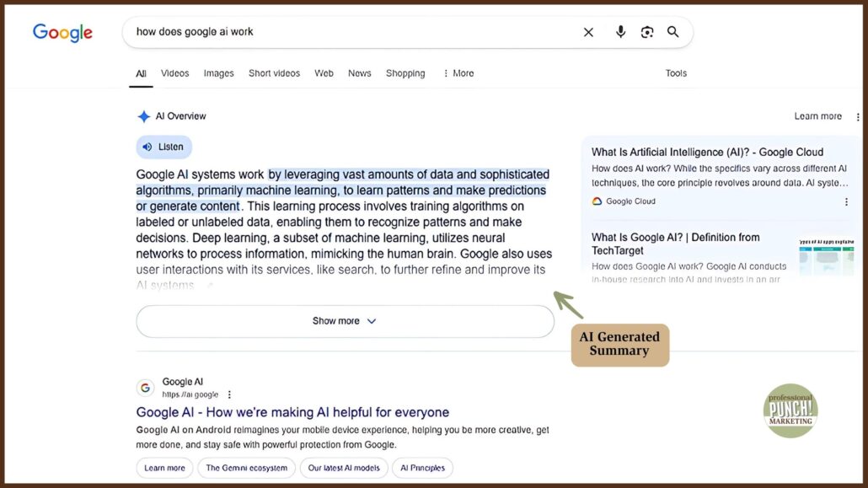Viewport: 868px width, 488px height.
Task: Click the Google logo to go home
Action: pos(62,32)
